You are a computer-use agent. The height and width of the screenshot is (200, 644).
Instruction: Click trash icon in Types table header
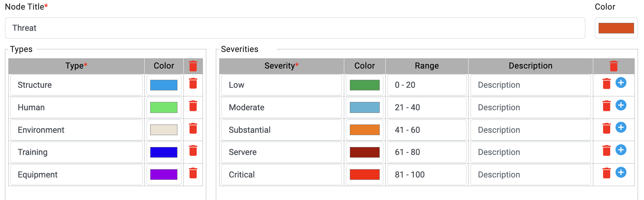click(193, 66)
